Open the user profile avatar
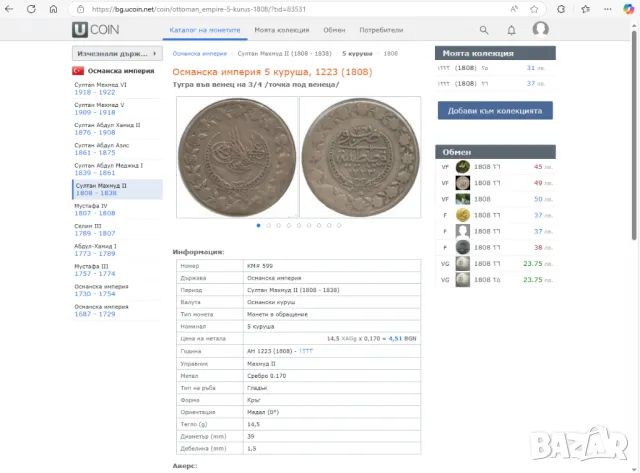This screenshot has width=640, height=473. click(541, 30)
